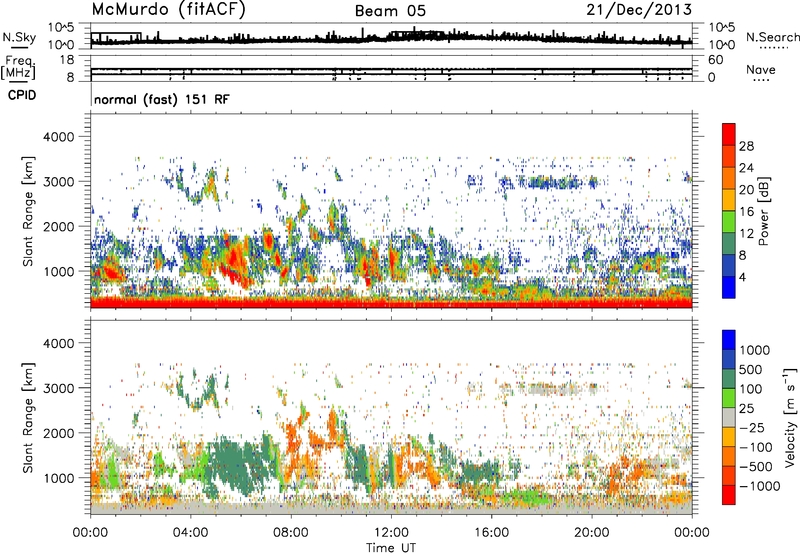Pick the gray −25 to 25 Velocity colorbar segment

(x=729, y=417)
